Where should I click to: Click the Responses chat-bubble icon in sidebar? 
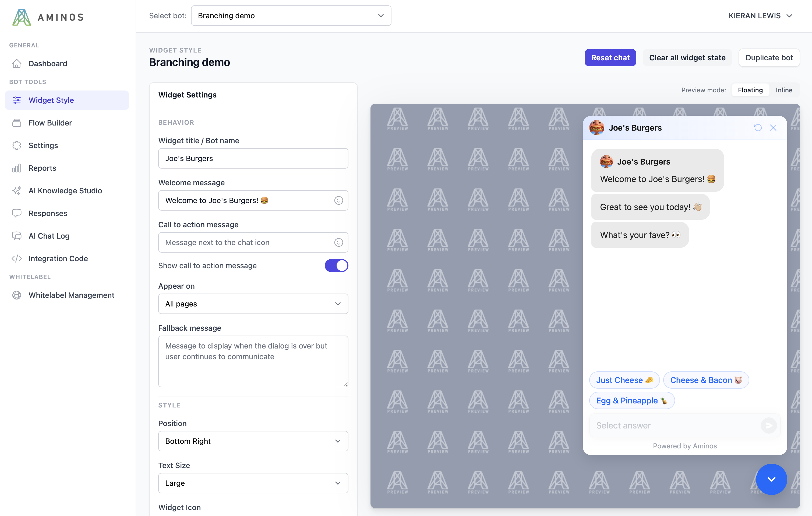(x=17, y=213)
